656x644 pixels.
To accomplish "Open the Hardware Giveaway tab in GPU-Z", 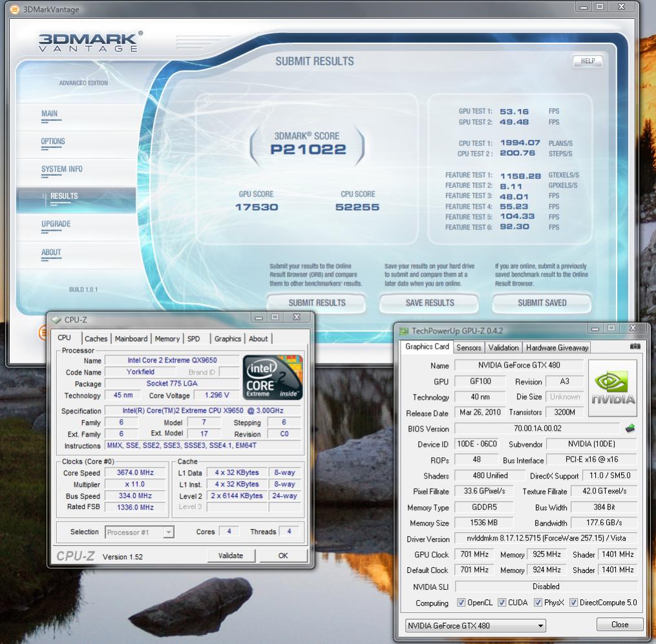I will coord(557,348).
